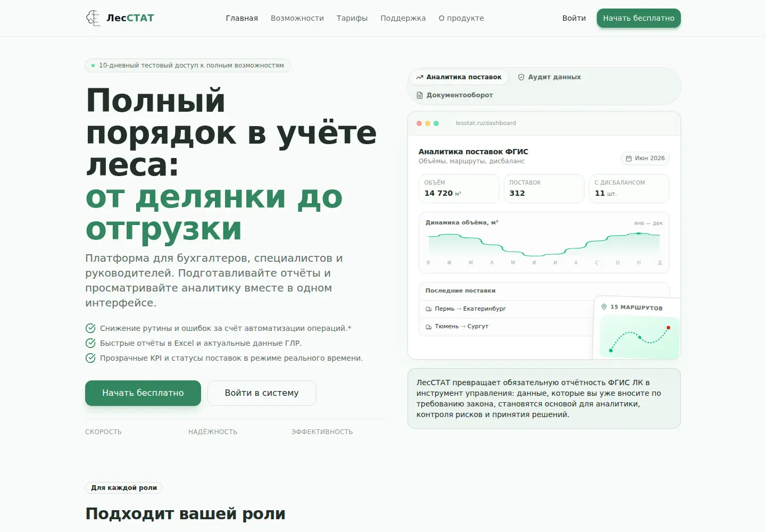Click the 15 маршрутов route map card

pyautogui.click(x=637, y=327)
